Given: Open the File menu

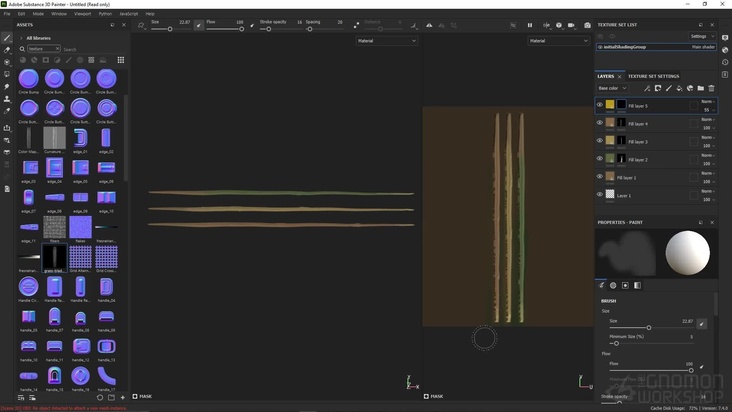Looking at the screenshot, I should (7, 14).
